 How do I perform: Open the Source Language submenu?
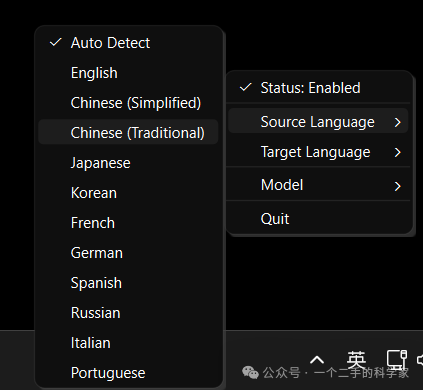(x=318, y=121)
